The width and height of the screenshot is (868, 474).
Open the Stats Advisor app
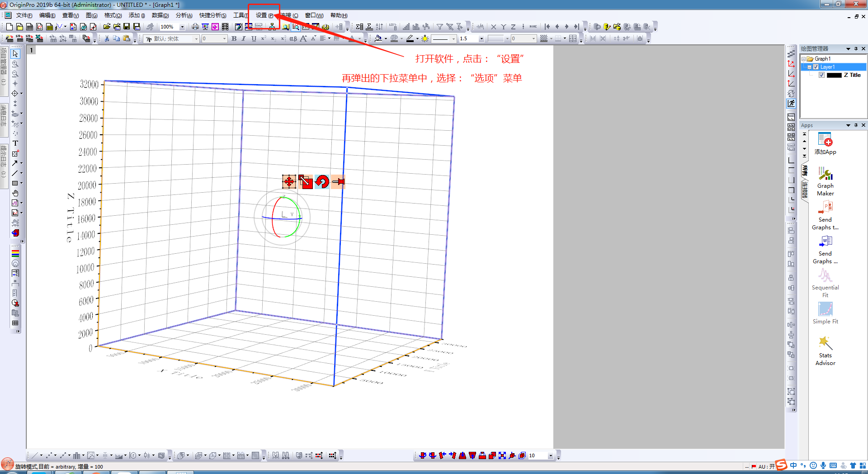pos(825,351)
